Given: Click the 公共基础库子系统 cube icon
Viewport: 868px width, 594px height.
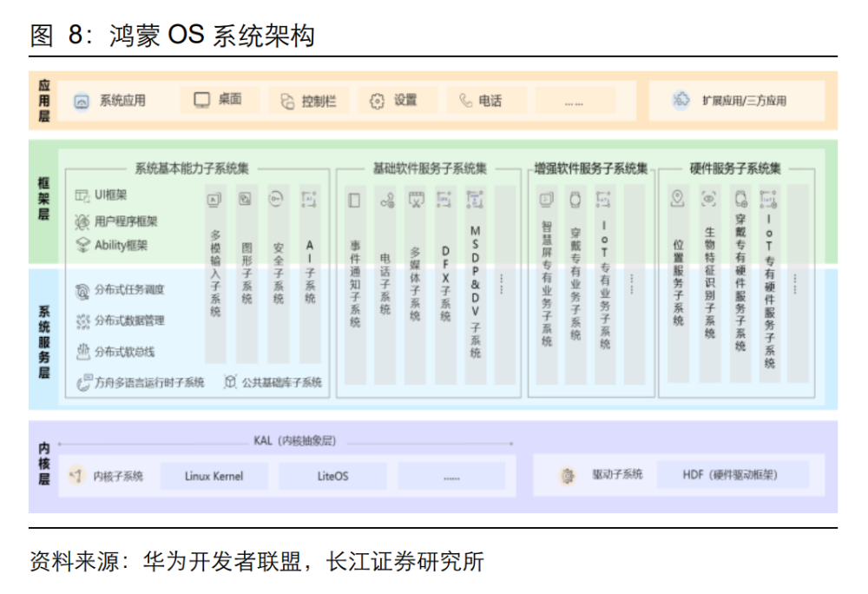Looking at the screenshot, I should tap(230, 382).
